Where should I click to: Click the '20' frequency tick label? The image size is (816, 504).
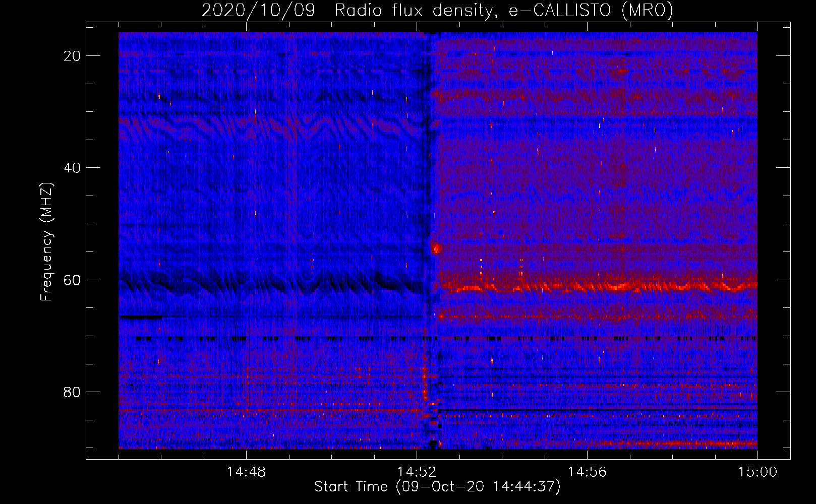(72, 56)
